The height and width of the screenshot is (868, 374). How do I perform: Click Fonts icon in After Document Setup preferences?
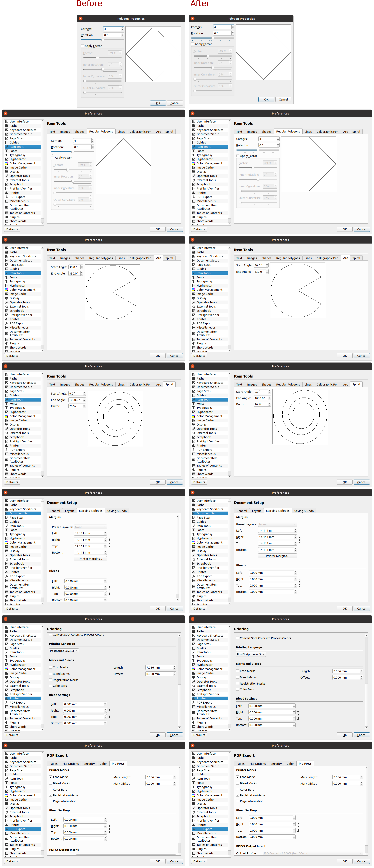(194, 530)
